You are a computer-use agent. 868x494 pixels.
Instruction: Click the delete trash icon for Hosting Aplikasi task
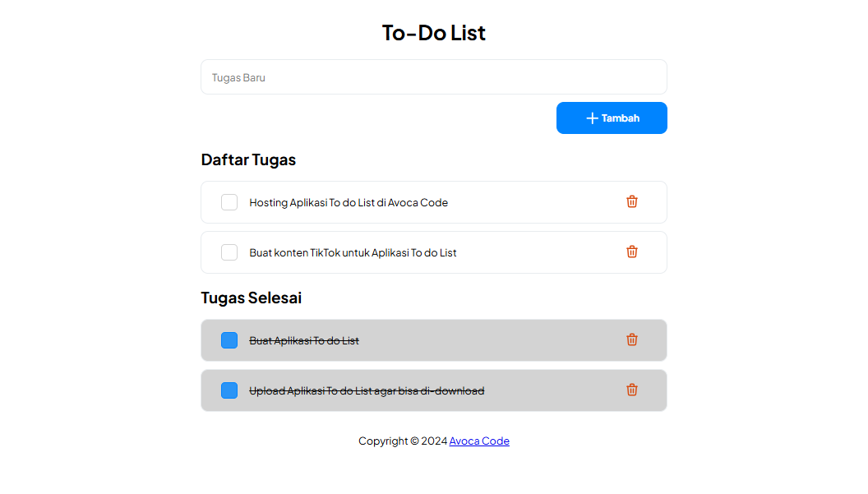point(632,201)
